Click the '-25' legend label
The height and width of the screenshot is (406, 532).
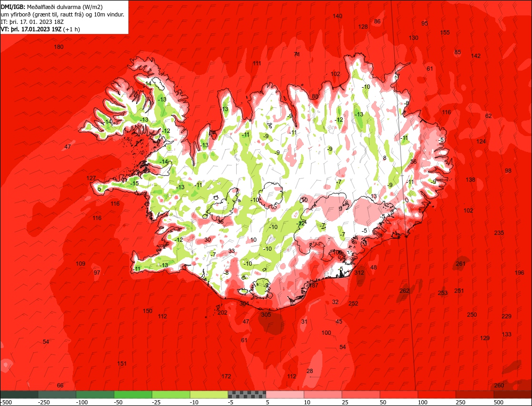[157, 402]
